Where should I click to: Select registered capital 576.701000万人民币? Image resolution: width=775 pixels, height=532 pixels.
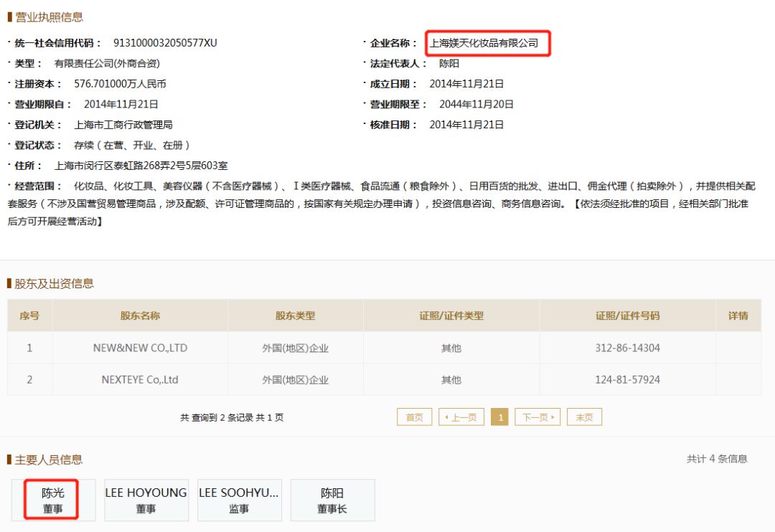point(120,84)
